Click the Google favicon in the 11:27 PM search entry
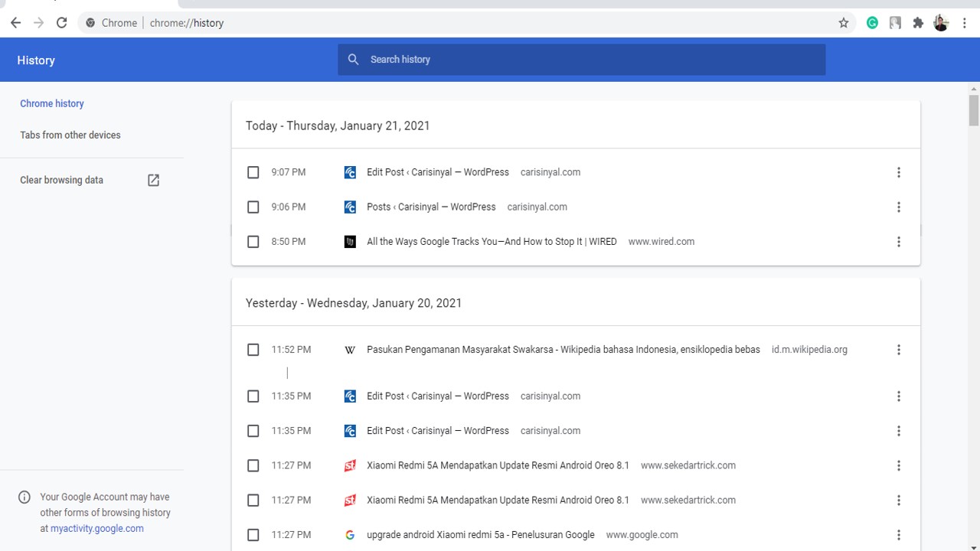 [350, 535]
